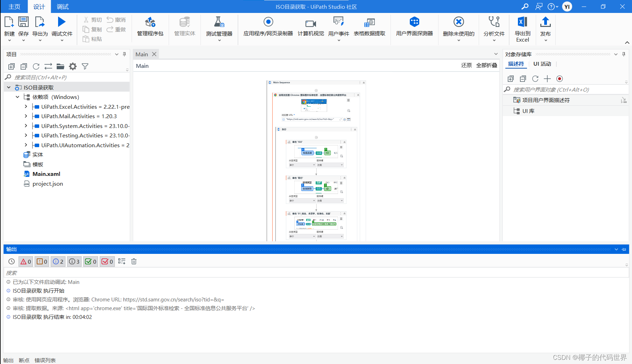Click the project search field
Image resolution: width=632 pixels, height=364 pixels.
tap(66, 77)
